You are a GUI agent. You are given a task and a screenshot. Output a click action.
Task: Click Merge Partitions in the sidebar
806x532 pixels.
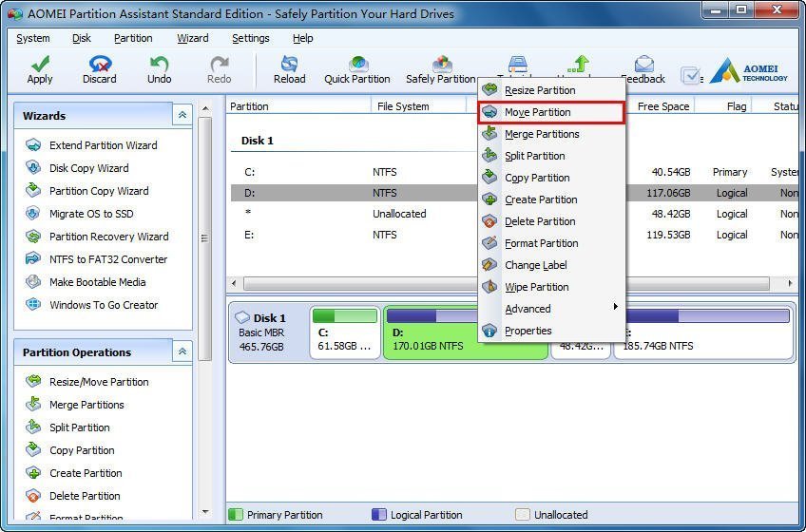click(86, 405)
